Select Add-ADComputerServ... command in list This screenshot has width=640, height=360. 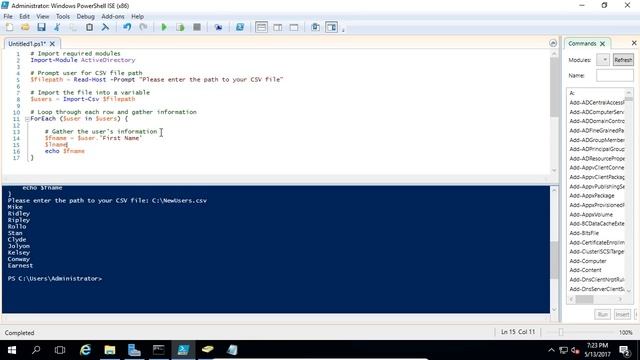point(596,112)
